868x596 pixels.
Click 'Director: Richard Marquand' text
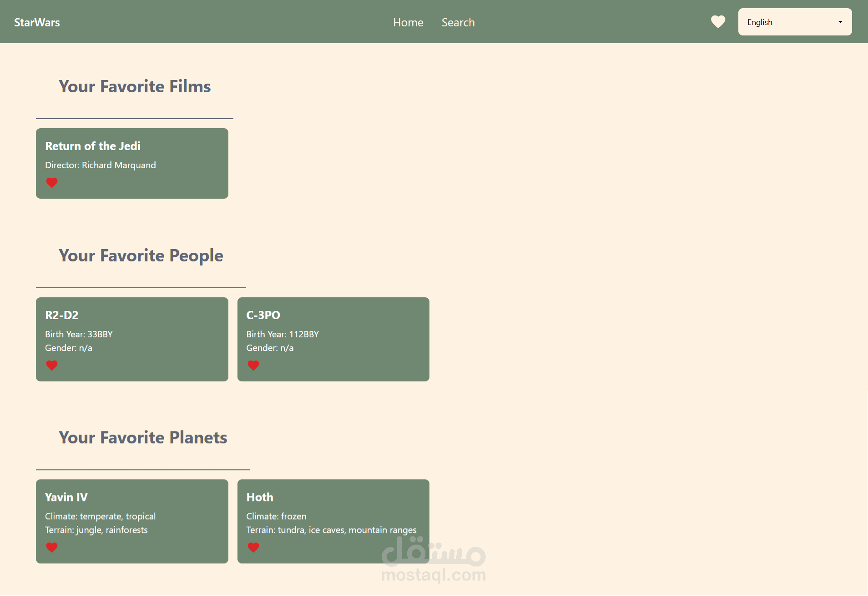click(x=101, y=165)
